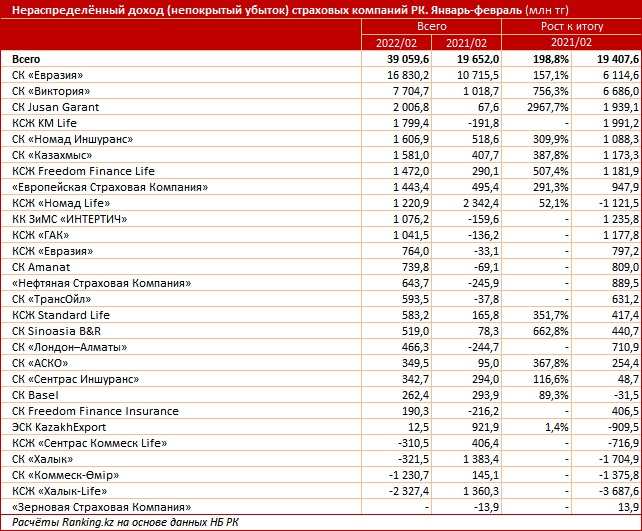642x531 pixels.
Task: Click the row 'СК Freedom Finance Insurance'
Action: 95,411
